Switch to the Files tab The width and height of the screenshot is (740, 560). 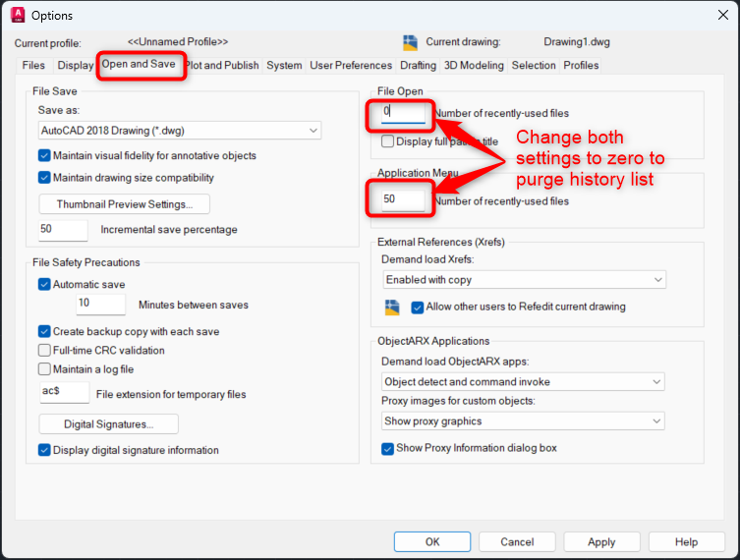[x=33, y=65]
